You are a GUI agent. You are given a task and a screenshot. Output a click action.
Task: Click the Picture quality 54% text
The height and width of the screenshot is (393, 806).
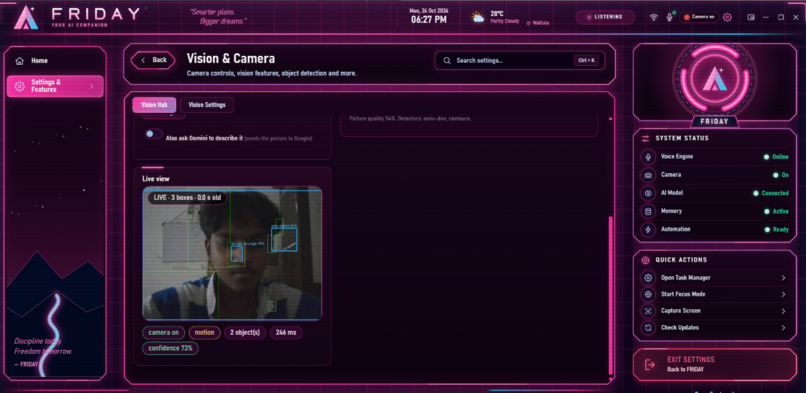(410, 119)
